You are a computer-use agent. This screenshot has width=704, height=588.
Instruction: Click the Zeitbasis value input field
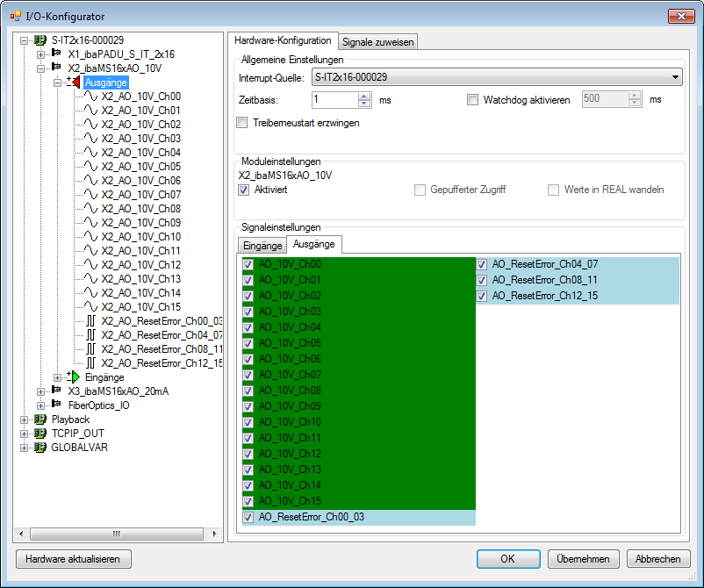(x=334, y=100)
